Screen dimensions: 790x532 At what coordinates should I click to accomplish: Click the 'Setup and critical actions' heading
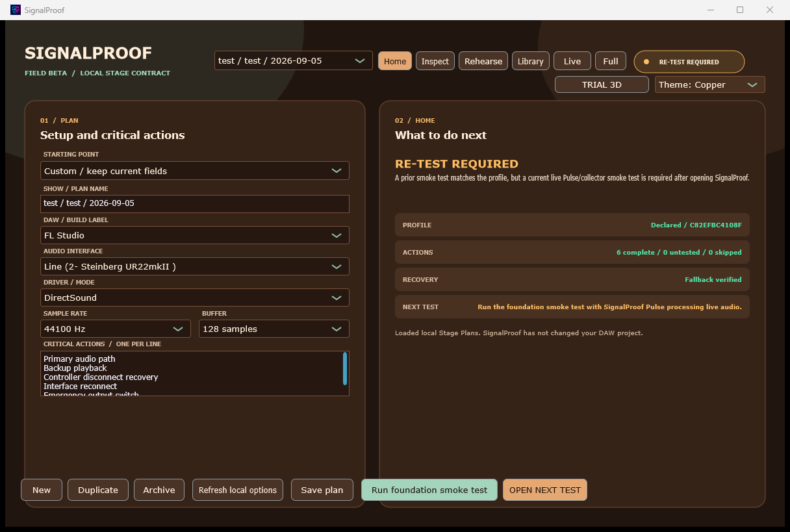(x=112, y=135)
